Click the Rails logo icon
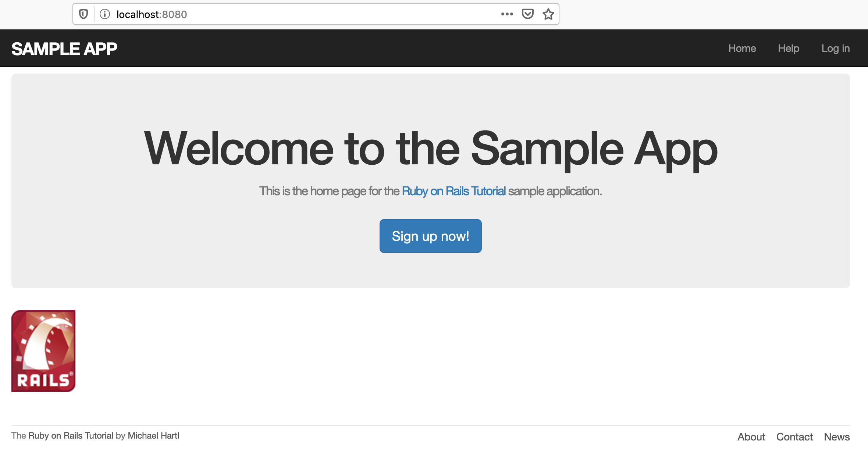The height and width of the screenshot is (450, 868). (43, 351)
